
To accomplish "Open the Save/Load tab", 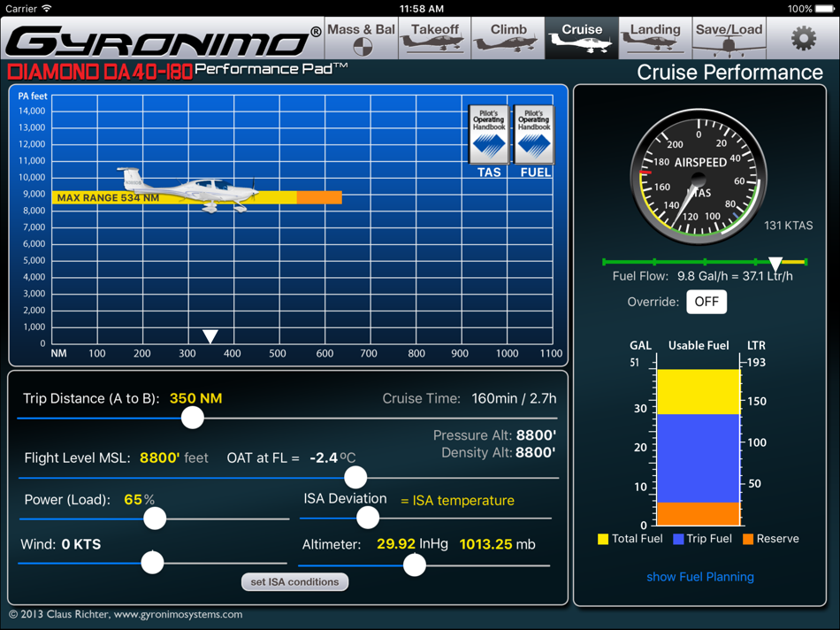I will tap(729, 37).
